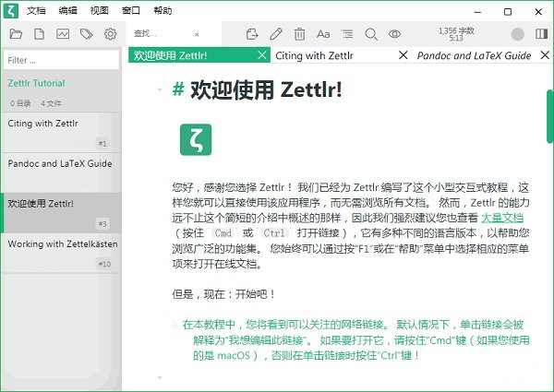Click the editor vertical scrollbar thumb

550,116
